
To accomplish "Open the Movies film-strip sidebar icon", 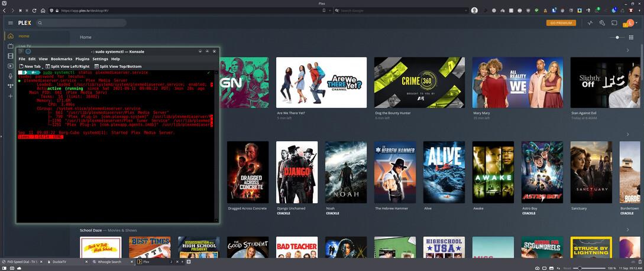I will click(x=11, y=55).
